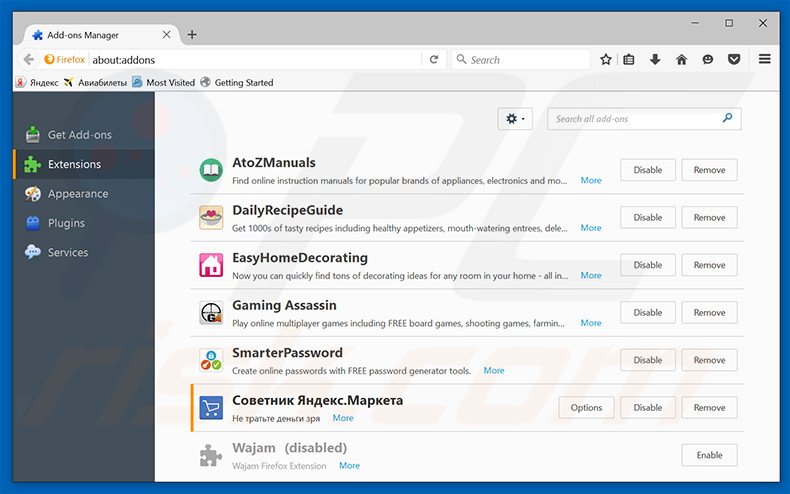The height and width of the screenshot is (494, 790).
Task: Click the DailyRecipeGuide extension icon
Action: click(211, 218)
